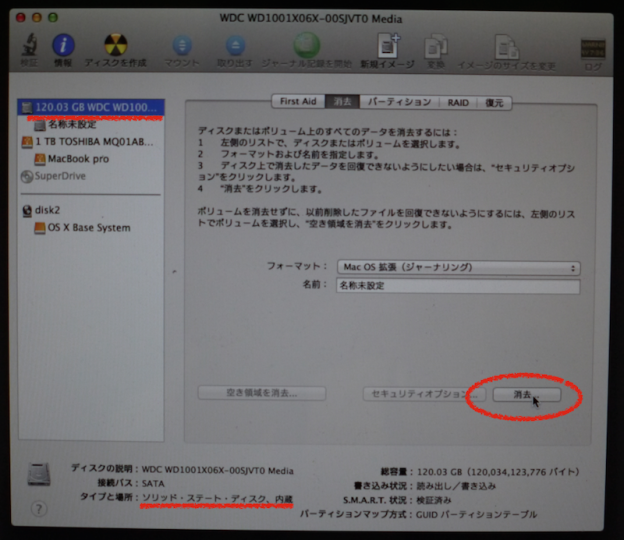Viewport: 624px width, 540px height.
Task: Click the セキュリティオプション button
Action: [x=424, y=394]
